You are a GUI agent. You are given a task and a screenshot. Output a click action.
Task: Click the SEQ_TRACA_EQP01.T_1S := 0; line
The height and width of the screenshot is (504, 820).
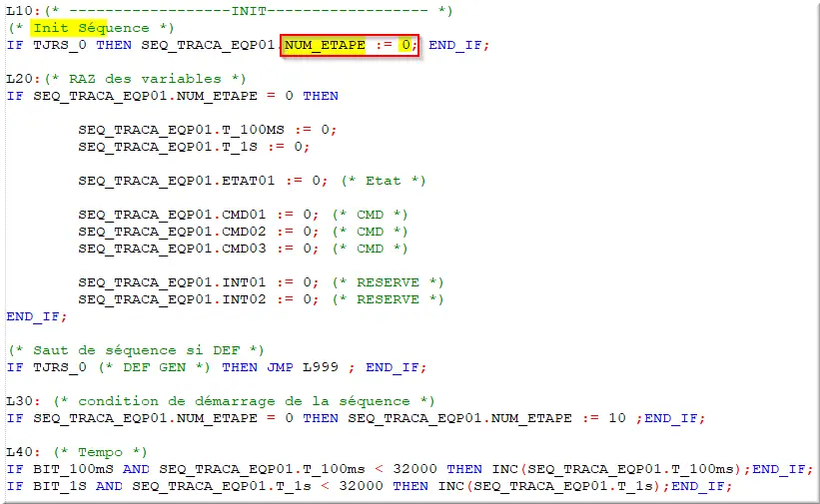pos(194,147)
